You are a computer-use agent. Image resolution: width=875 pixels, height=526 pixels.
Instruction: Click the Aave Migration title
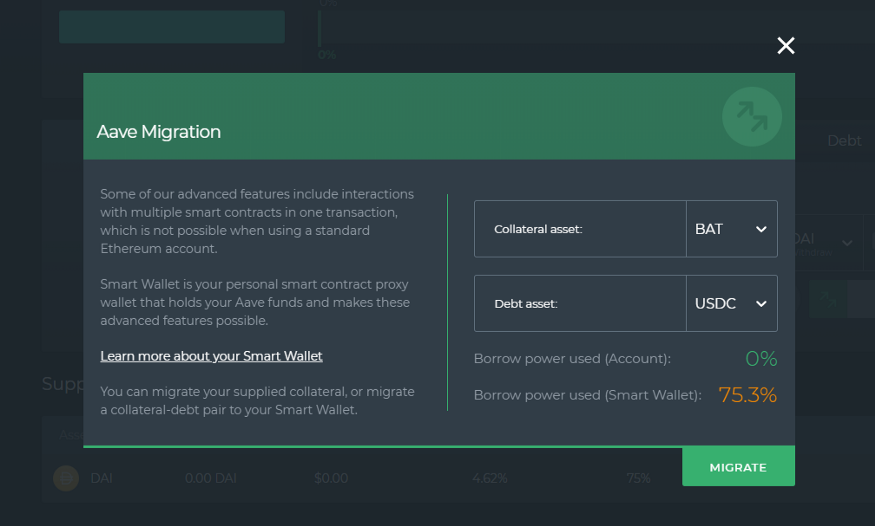[x=158, y=132]
